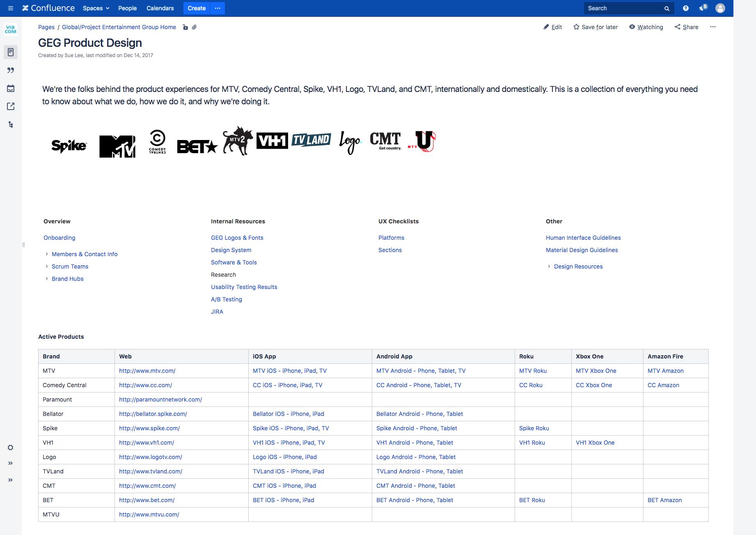Open Software & Tools link

[x=234, y=262]
